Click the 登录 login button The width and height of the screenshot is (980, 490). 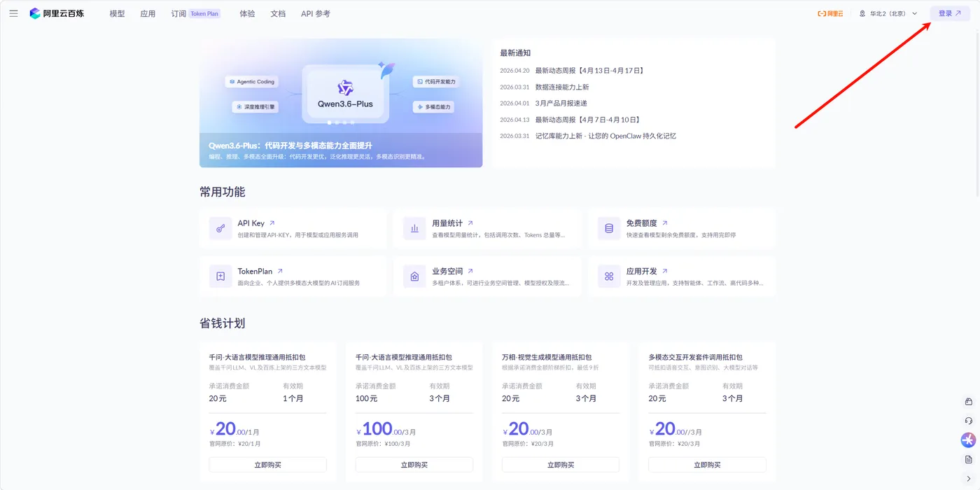tap(950, 13)
